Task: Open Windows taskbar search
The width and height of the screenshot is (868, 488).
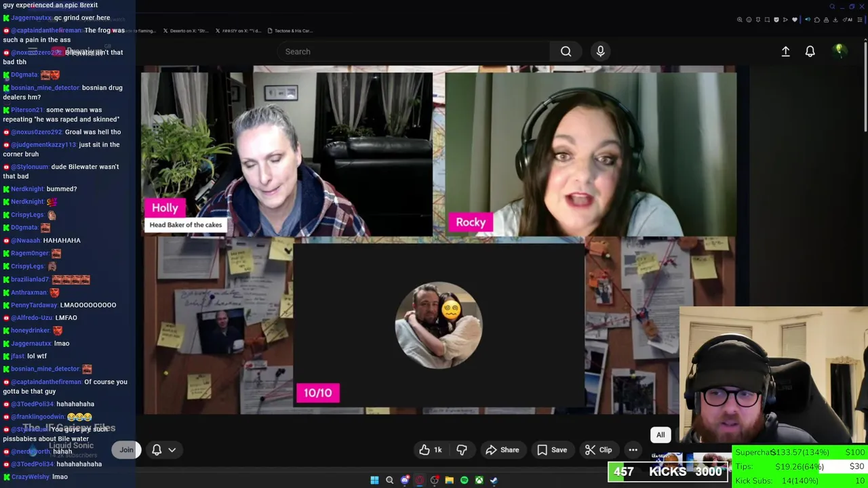Action: pos(389,481)
